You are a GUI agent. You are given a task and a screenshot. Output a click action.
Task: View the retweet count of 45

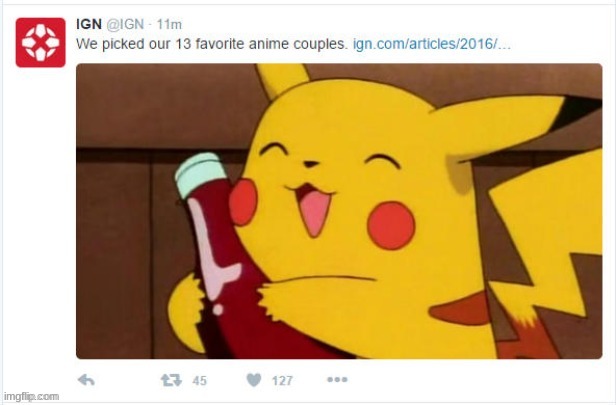point(200,381)
